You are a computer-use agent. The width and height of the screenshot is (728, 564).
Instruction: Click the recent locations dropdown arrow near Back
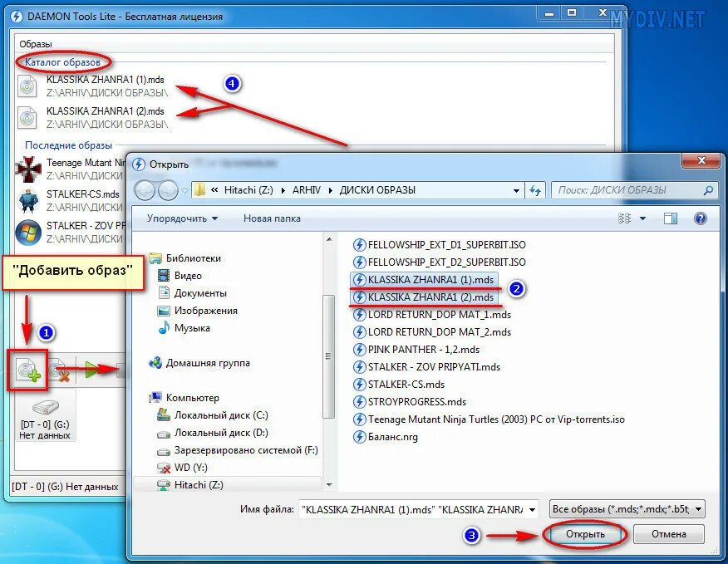point(184,191)
